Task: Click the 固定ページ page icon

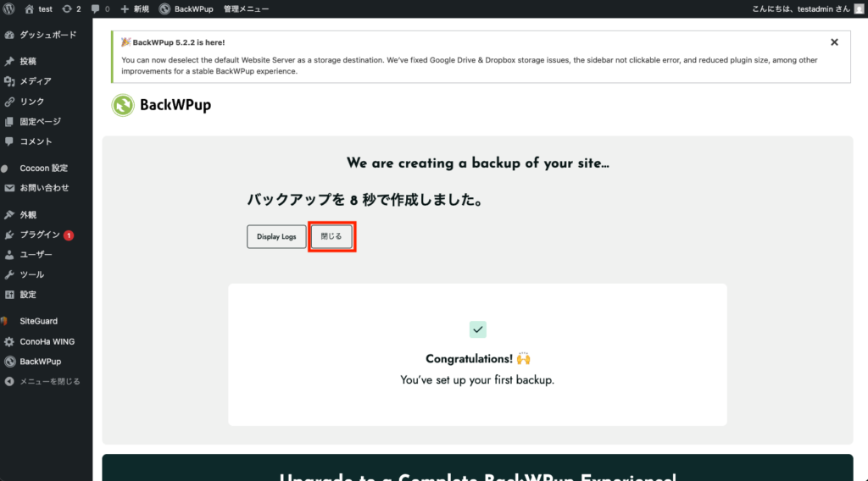Action: click(x=9, y=122)
